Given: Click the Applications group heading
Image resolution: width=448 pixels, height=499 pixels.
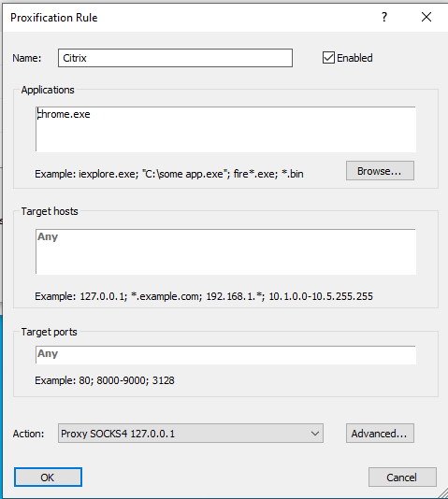Looking at the screenshot, I should coord(48,90).
